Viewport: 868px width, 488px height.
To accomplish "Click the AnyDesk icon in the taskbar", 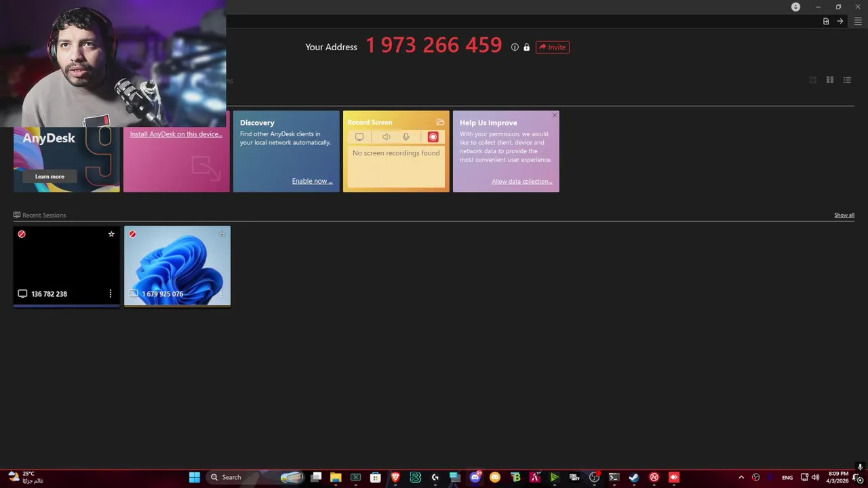I will 673,477.
